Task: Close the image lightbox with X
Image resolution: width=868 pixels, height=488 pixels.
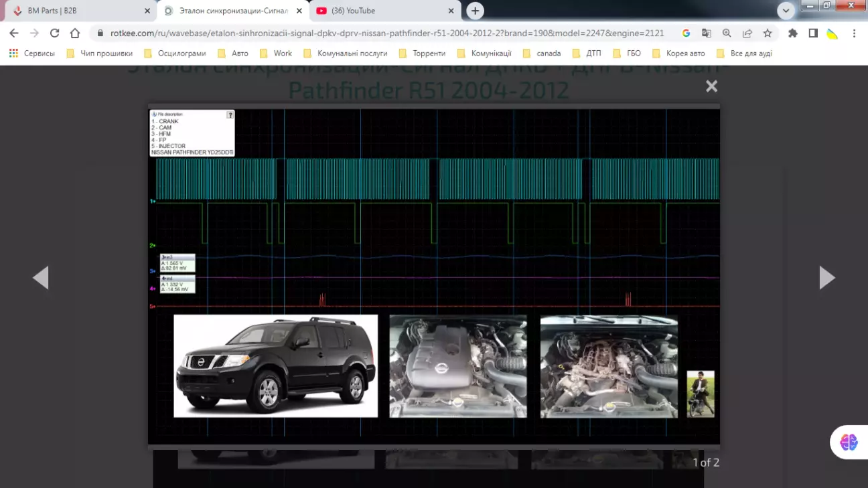Action: (x=711, y=86)
